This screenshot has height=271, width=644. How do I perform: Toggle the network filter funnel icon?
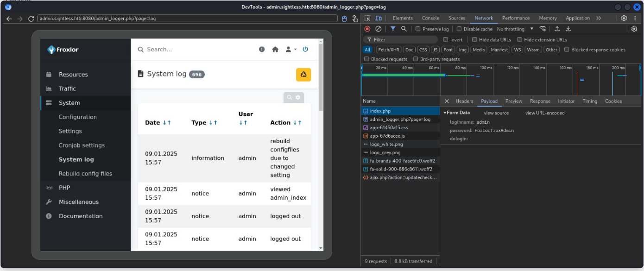(393, 29)
